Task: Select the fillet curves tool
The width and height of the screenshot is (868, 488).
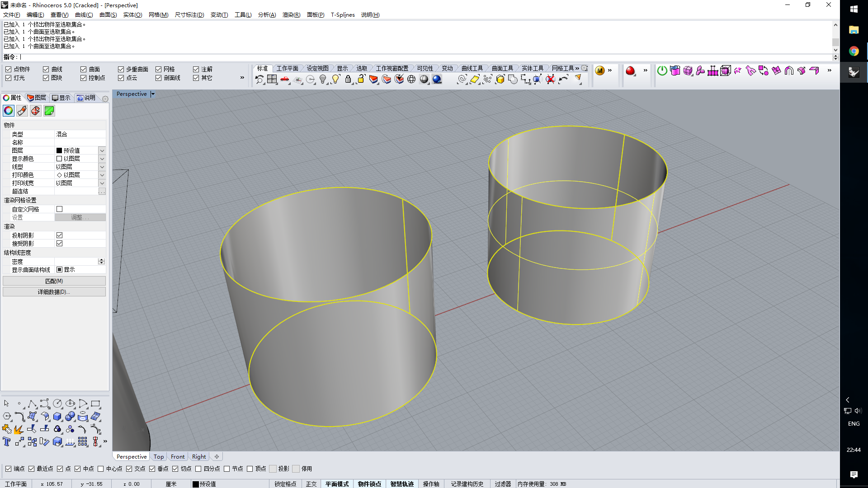Action: pyautogui.click(x=19, y=416)
